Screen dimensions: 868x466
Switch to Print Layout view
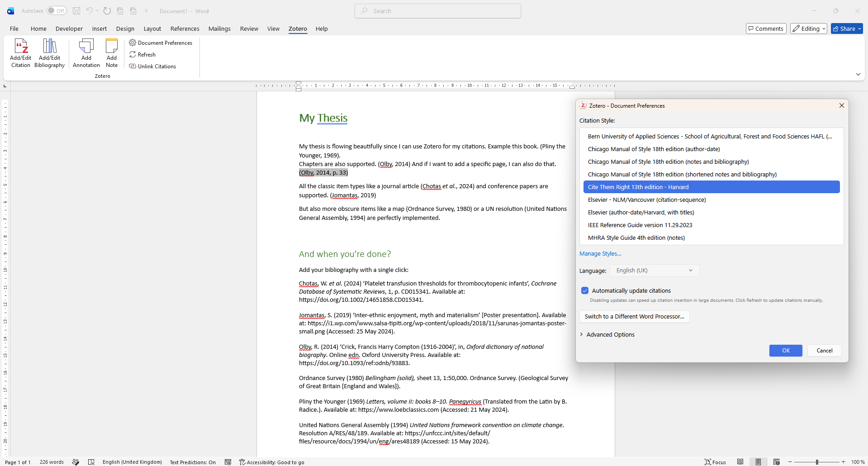[758, 462]
